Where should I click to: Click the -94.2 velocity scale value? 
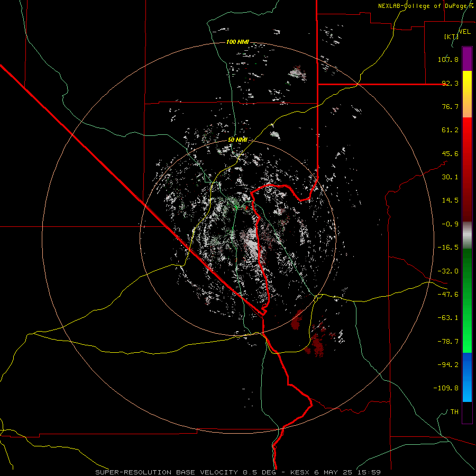[x=448, y=365]
